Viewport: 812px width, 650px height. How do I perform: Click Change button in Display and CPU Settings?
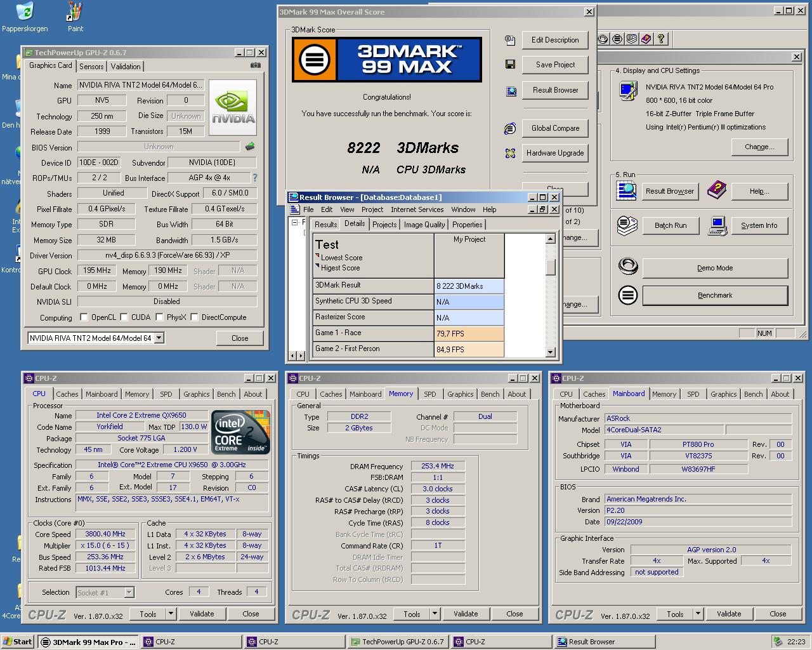[759, 147]
